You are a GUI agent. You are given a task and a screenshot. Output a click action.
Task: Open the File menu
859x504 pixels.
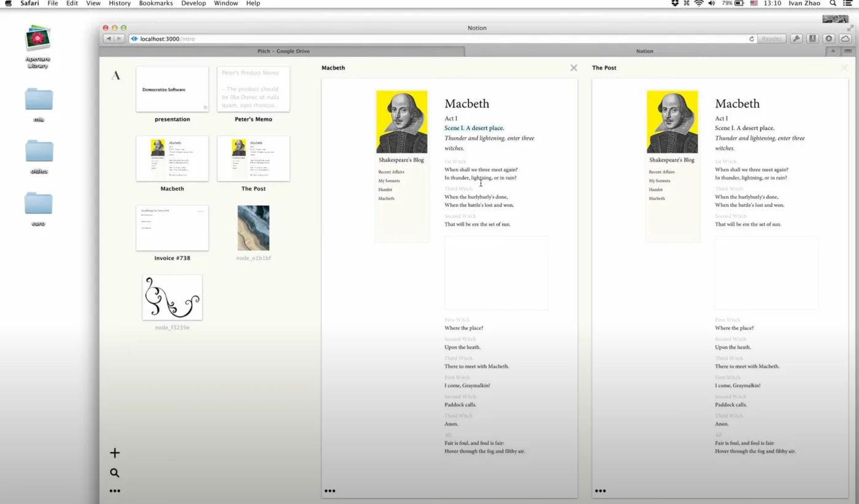click(53, 4)
